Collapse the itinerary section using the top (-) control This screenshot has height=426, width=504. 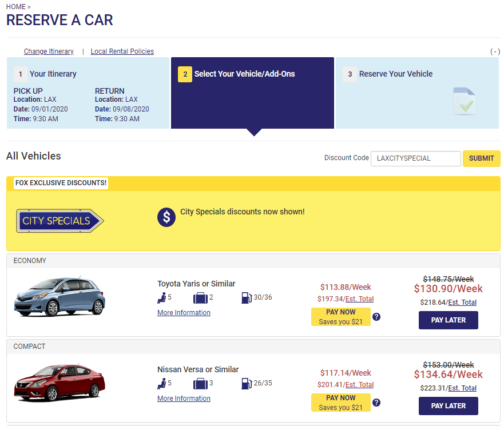495,51
